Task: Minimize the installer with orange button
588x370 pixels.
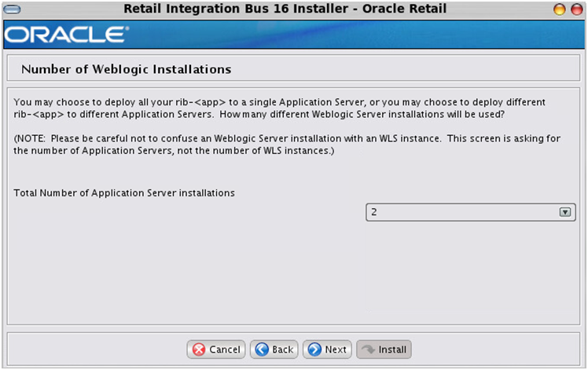Action: 560,9
